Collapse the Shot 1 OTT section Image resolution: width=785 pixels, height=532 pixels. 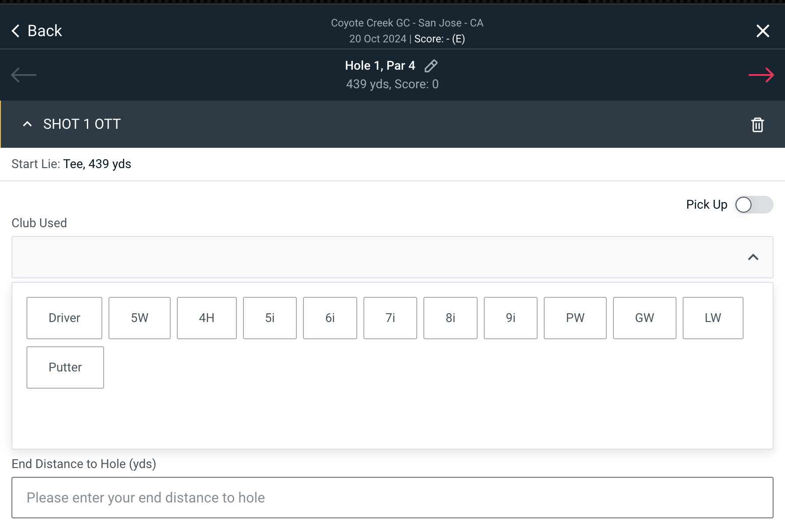coord(27,124)
